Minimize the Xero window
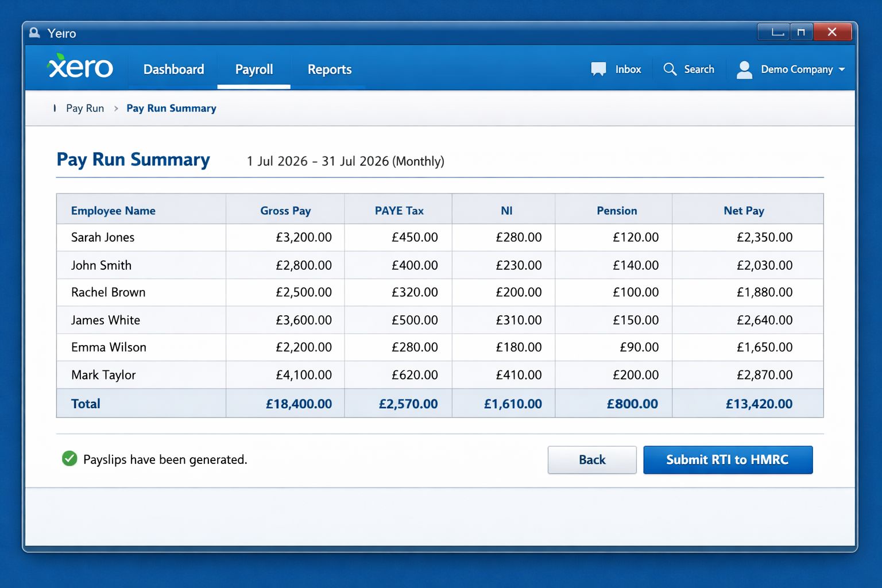The height and width of the screenshot is (588, 882). pyautogui.click(x=773, y=32)
